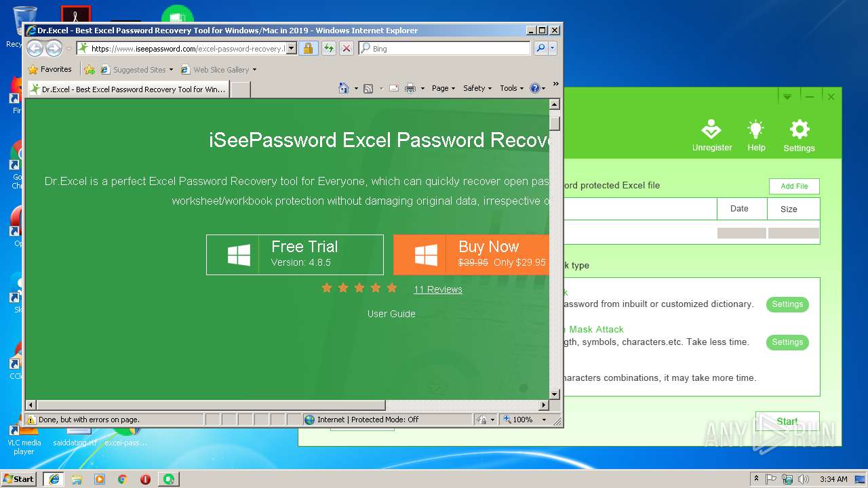The height and width of the screenshot is (488, 868).
Task: Launch Chrome from taskbar
Action: (123, 479)
